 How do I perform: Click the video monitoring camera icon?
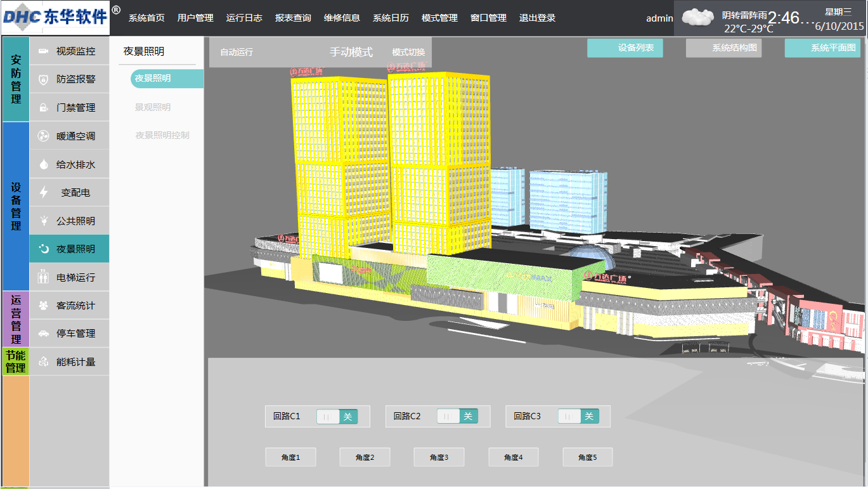[43, 51]
